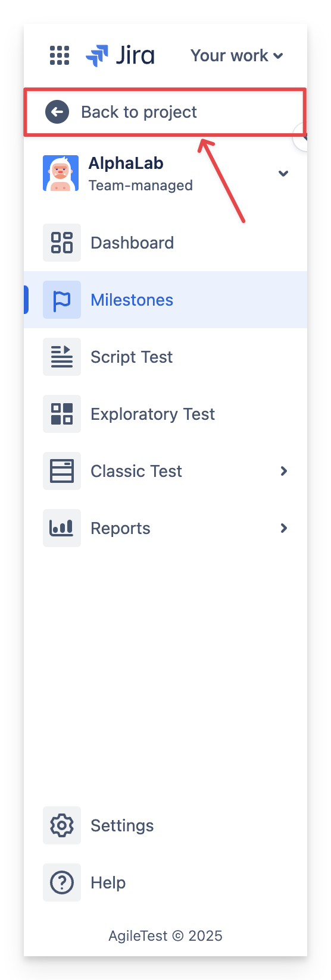Click the Classic Test layout icon
Screen dimensions: 331x980
pyautogui.click(x=62, y=471)
